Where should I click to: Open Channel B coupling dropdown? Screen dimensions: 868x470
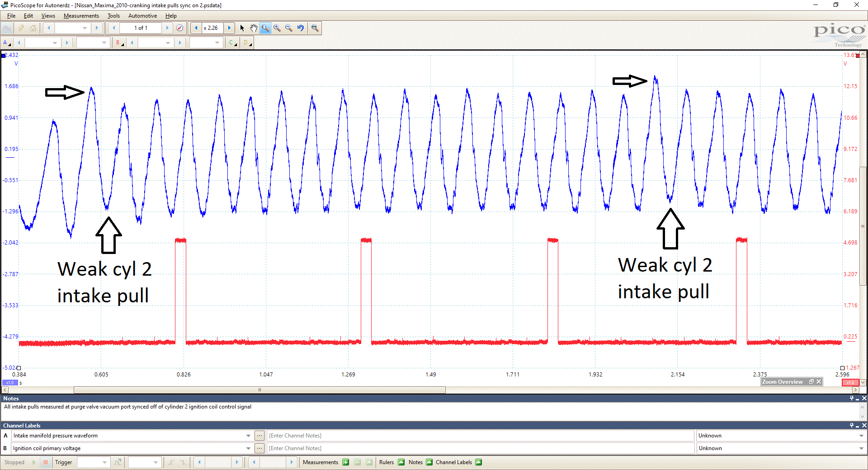(206, 42)
